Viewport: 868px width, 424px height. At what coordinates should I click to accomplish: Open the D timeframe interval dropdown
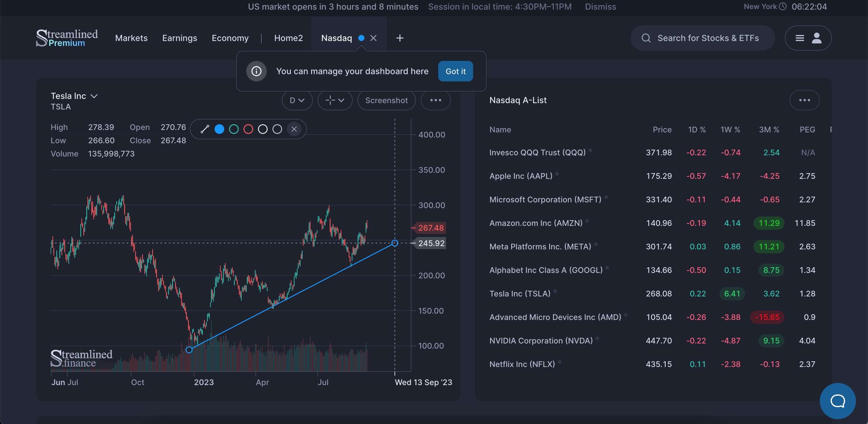[x=297, y=100]
